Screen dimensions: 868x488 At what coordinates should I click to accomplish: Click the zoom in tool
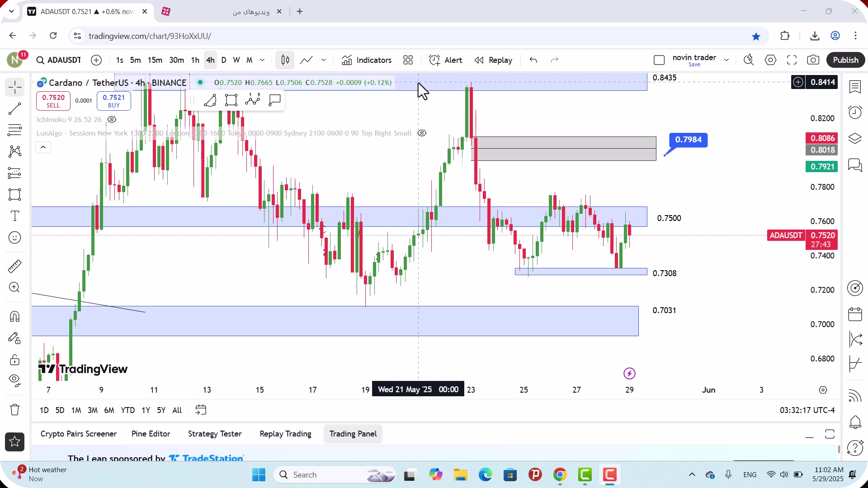tap(15, 287)
